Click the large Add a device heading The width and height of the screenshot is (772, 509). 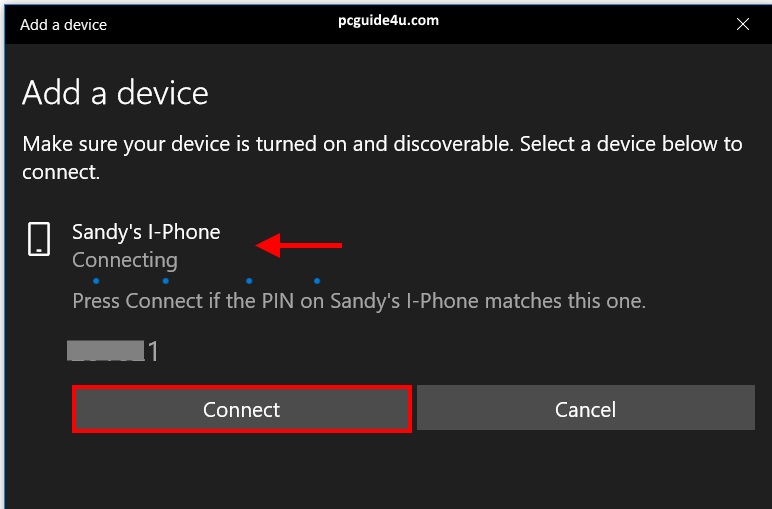click(x=115, y=93)
